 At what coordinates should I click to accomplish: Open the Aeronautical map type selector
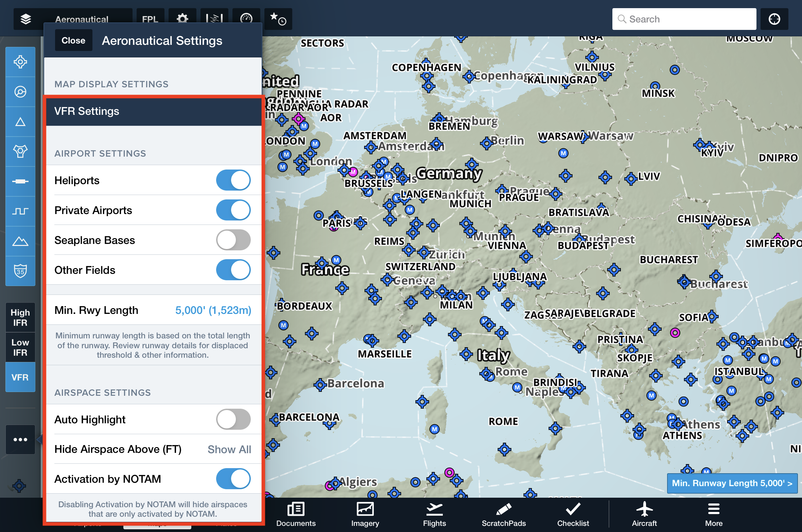[82, 19]
